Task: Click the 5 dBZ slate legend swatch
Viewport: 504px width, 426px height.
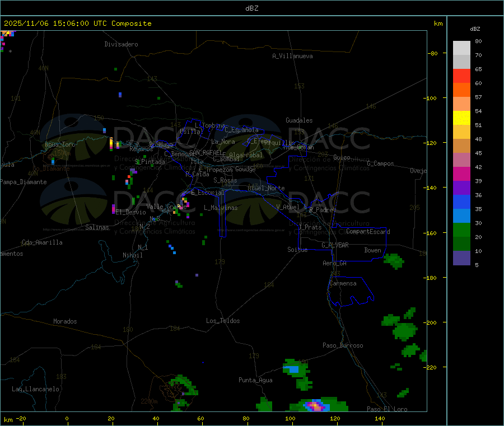Action: [x=461, y=258]
